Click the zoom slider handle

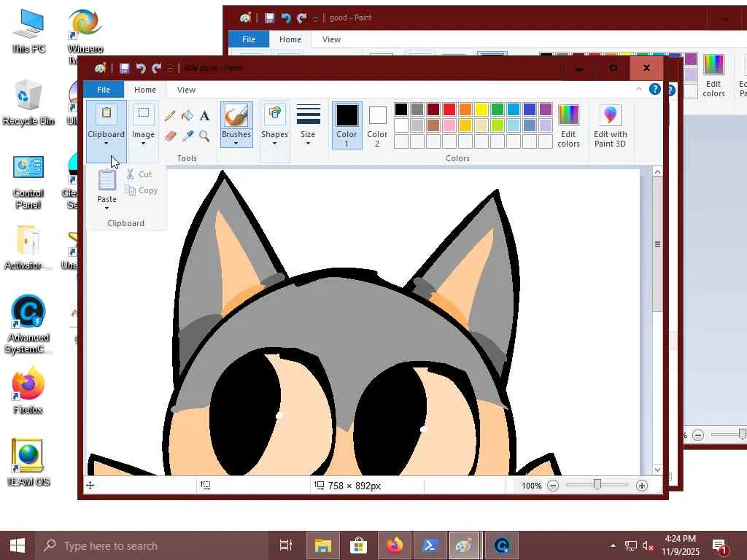pyautogui.click(x=597, y=485)
